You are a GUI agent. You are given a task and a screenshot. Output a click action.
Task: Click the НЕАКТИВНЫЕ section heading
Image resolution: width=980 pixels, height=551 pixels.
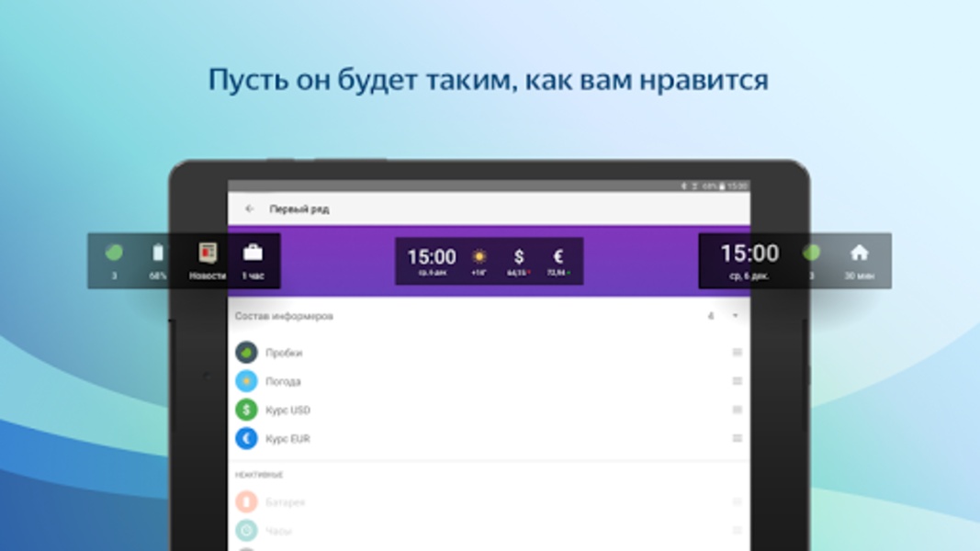tap(259, 475)
